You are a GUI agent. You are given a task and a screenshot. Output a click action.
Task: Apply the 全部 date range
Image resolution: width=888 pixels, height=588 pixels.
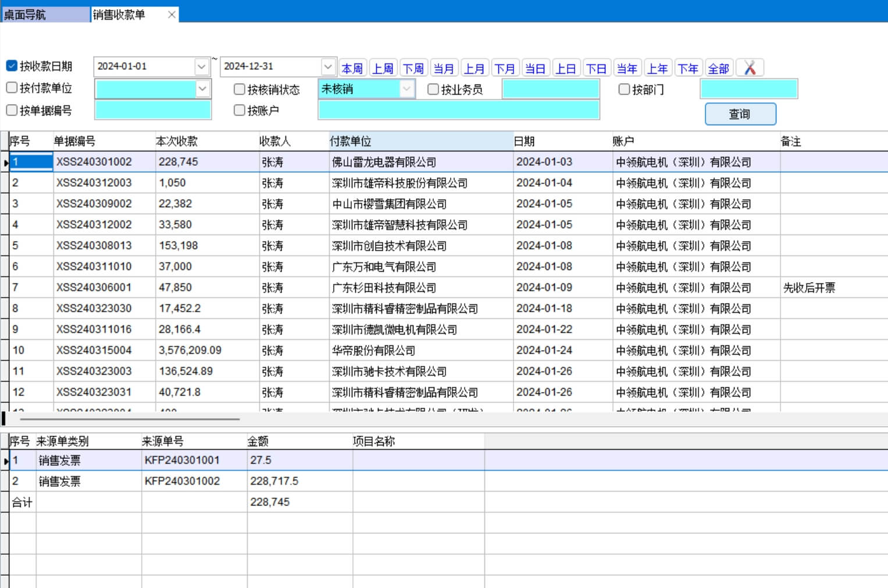(718, 69)
